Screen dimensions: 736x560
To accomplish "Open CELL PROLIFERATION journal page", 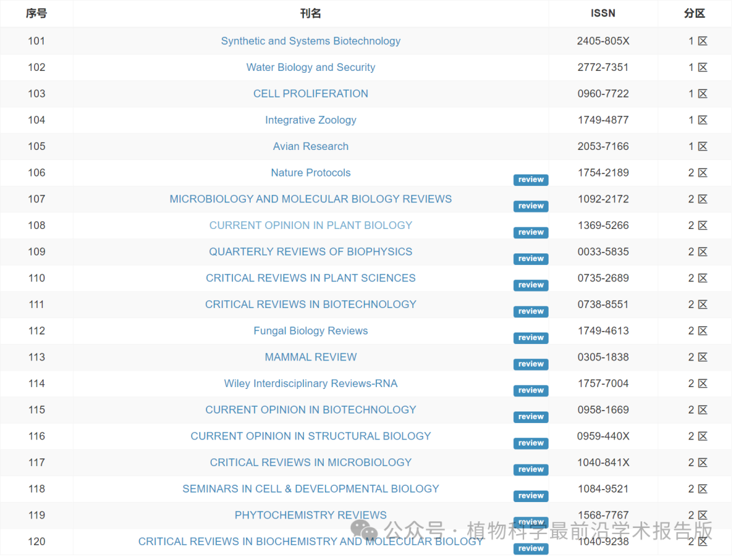I will click(x=310, y=94).
